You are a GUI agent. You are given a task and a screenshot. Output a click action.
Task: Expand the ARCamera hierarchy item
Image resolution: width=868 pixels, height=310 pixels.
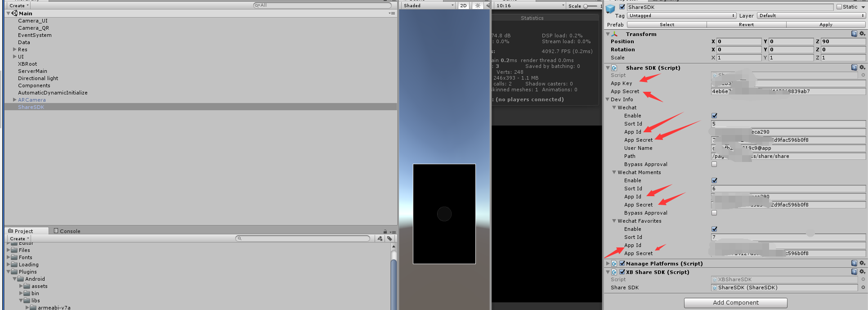15,100
